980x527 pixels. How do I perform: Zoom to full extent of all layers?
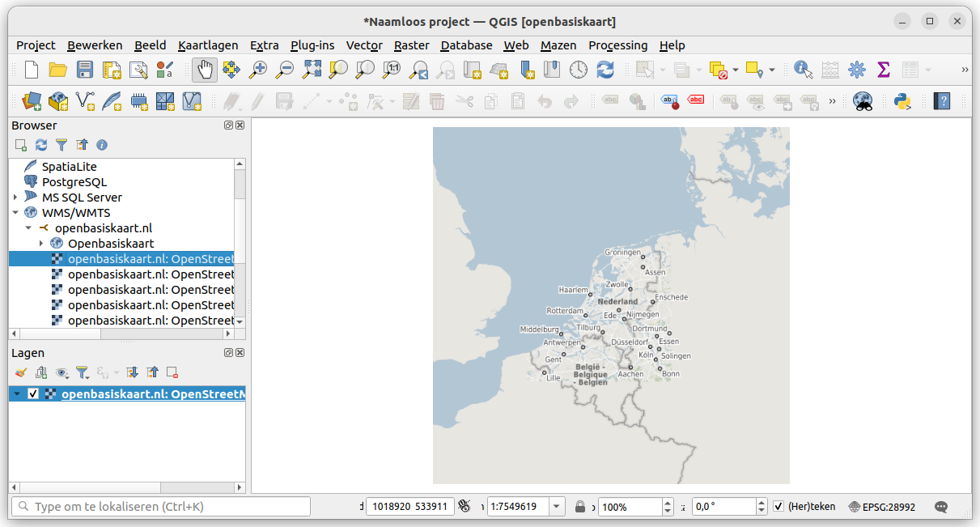[x=312, y=70]
